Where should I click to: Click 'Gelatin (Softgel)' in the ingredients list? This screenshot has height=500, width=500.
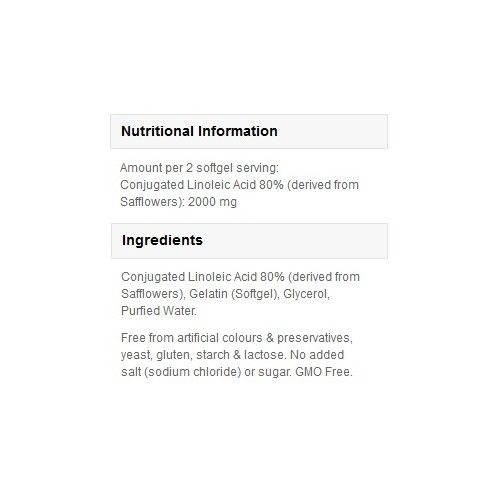[234, 294]
